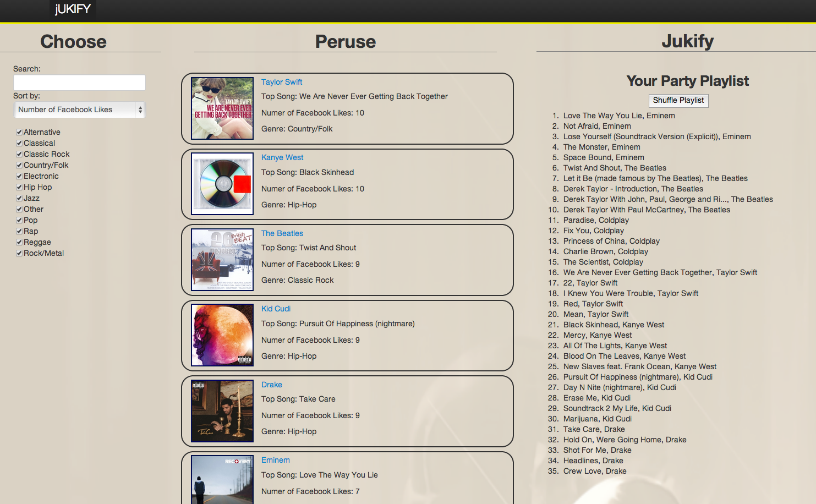Toggle the Rap genre checkbox

[x=19, y=231]
